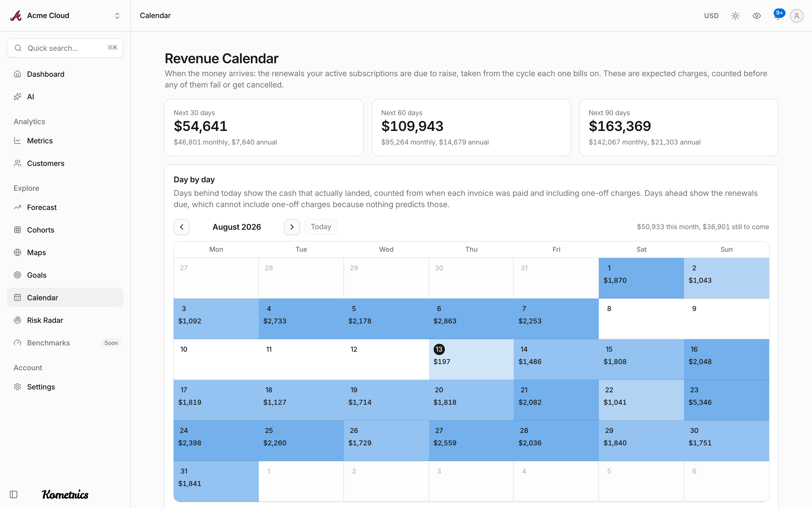Open the Maps page link
The image size is (812, 508).
pyautogui.click(x=65, y=252)
